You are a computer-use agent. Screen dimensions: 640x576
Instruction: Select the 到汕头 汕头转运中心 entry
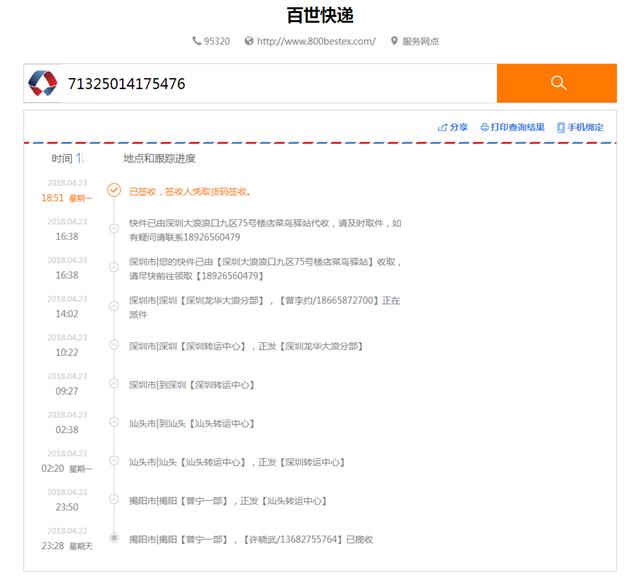[x=192, y=424]
